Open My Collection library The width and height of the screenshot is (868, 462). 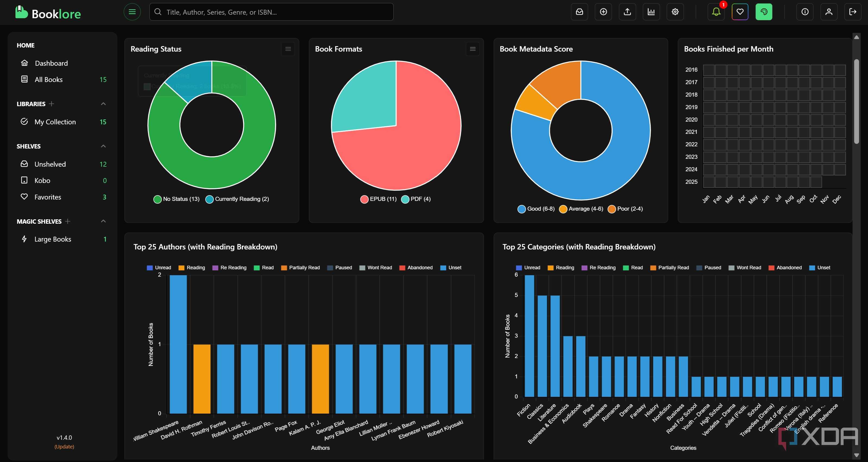[x=63, y=122]
